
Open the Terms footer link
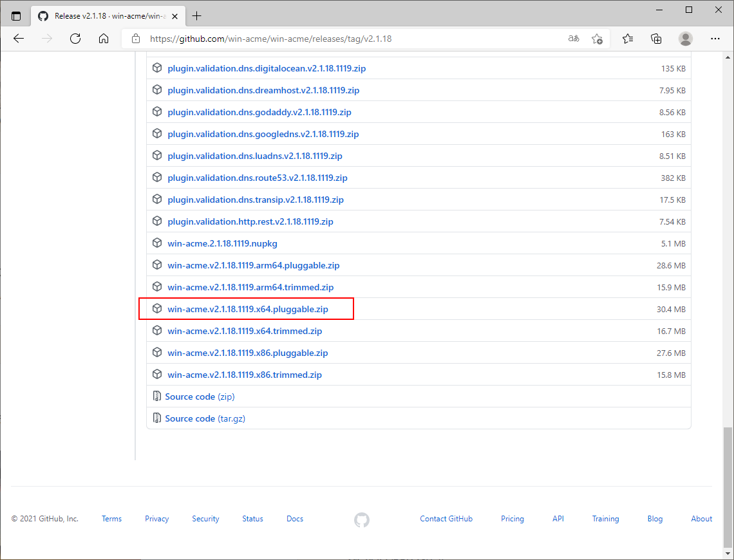click(111, 519)
